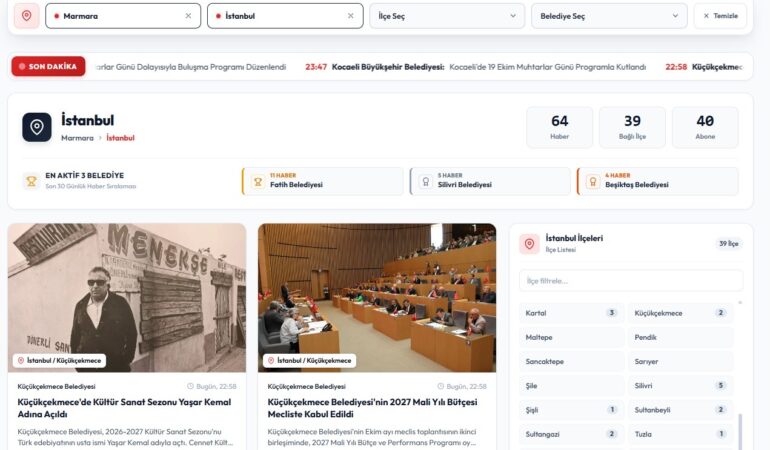
Task: Select Maltepe district
Action: [572, 338]
